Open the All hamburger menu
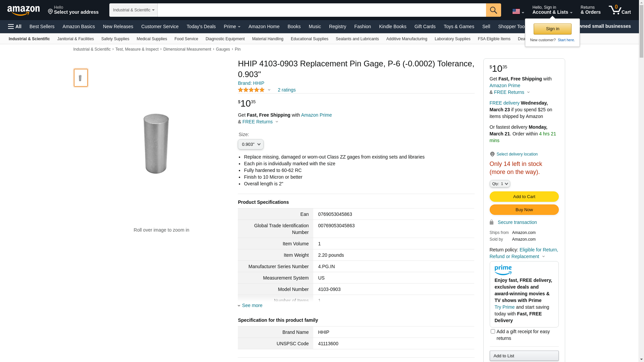 click(15, 26)
